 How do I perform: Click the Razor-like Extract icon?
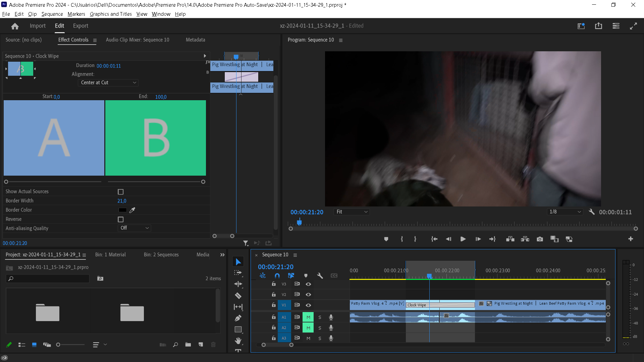click(x=525, y=239)
